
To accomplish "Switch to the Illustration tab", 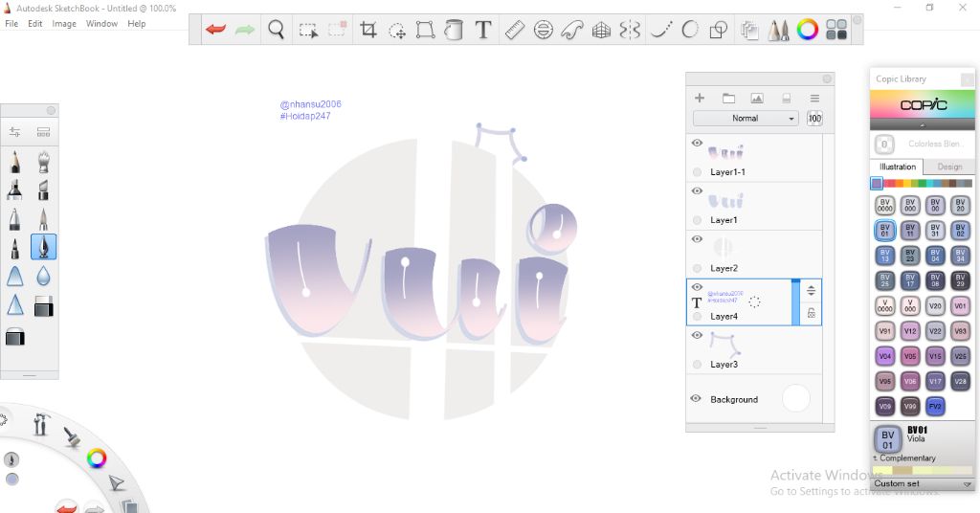I will click(897, 167).
